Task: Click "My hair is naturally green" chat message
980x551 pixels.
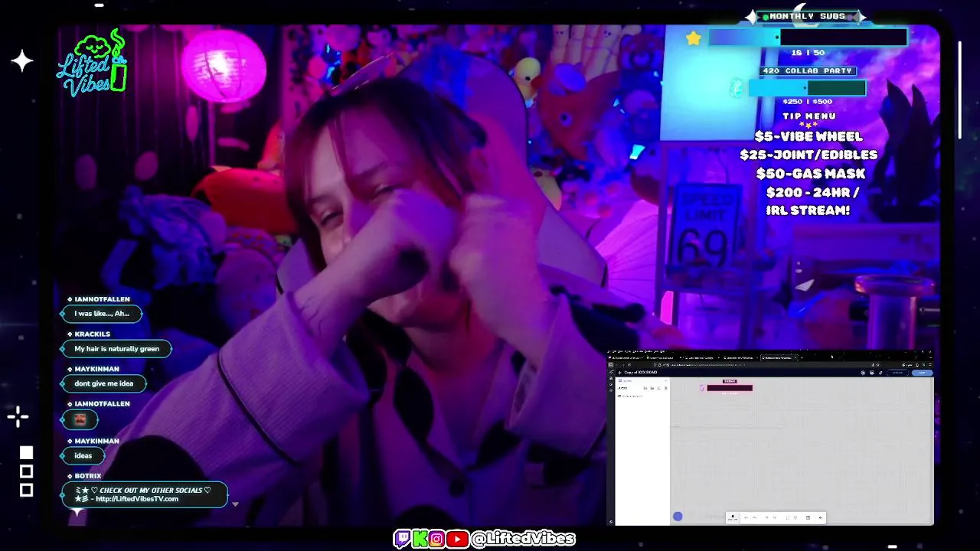Action: (x=116, y=349)
